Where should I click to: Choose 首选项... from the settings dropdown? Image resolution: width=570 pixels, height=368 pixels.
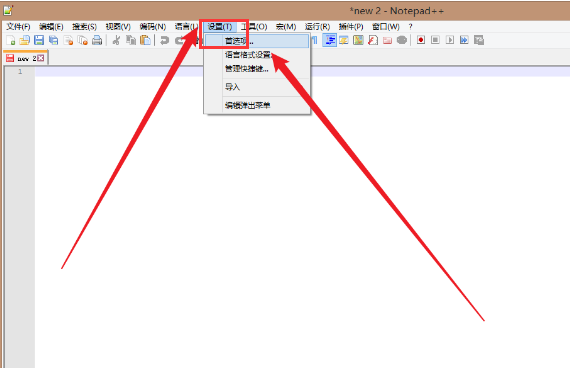(257, 41)
